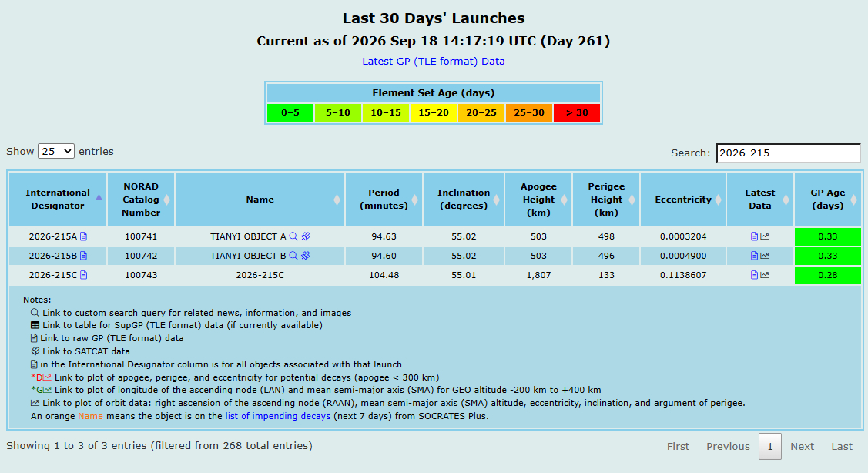This screenshot has width=868, height=473.
Task: Open launch file icon beside 2026-215C
Action: point(84,275)
